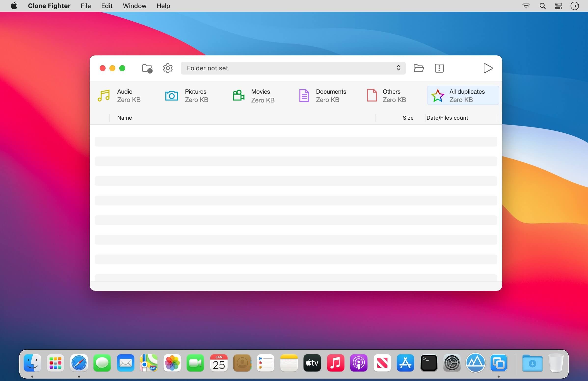Start scan with the play button
The image size is (588, 381).
(488, 68)
